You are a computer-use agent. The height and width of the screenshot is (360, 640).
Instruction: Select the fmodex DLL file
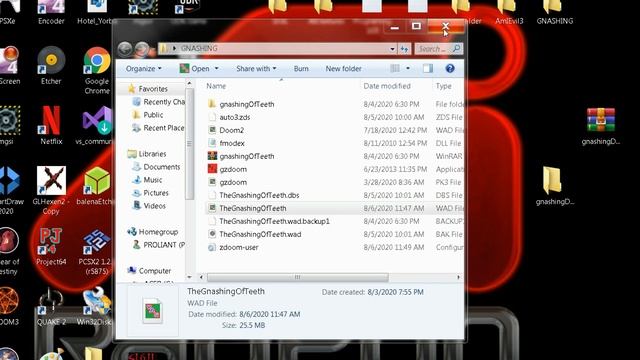point(335,143)
